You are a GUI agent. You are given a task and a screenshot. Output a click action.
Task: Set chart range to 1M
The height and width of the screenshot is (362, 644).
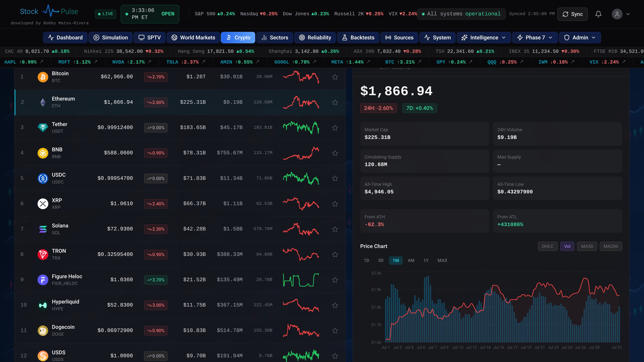tap(396, 260)
